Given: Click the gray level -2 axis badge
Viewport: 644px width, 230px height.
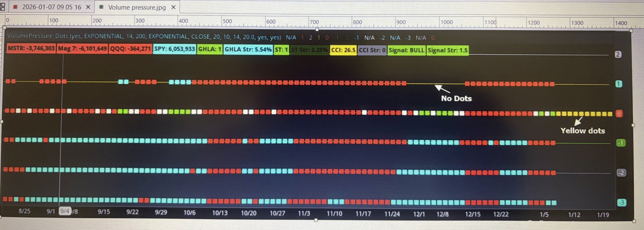Looking at the screenshot, I should tap(621, 173).
